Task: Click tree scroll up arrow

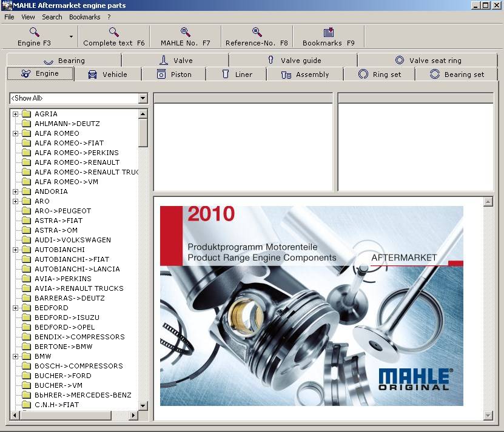Action: point(143,114)
